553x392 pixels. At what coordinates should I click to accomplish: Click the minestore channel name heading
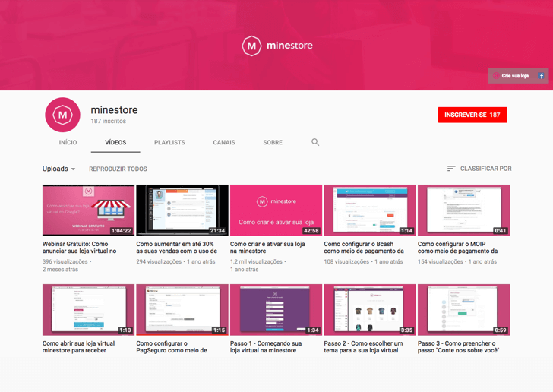pos(114,110)
